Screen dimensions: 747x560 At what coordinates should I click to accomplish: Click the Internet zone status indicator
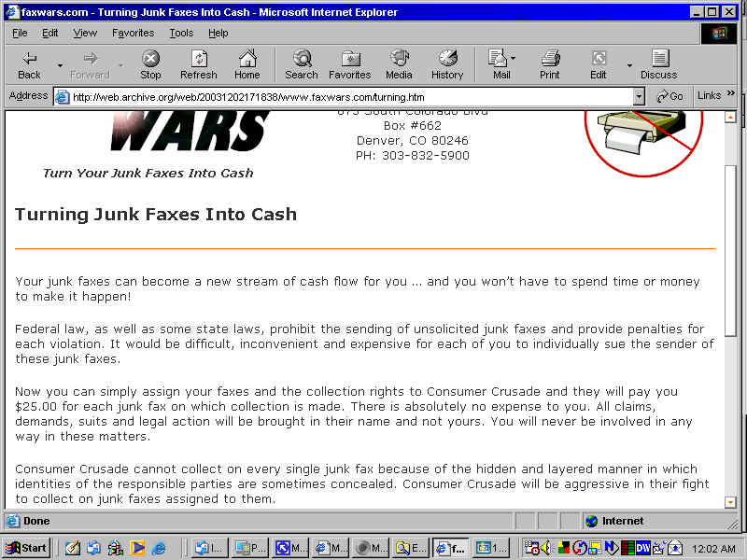pos(614,521)
